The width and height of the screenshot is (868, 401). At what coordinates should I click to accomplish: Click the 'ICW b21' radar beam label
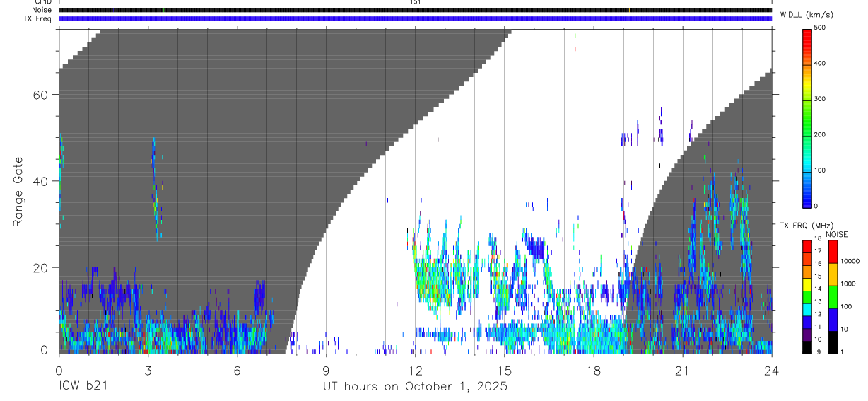(x=83, y=387)
